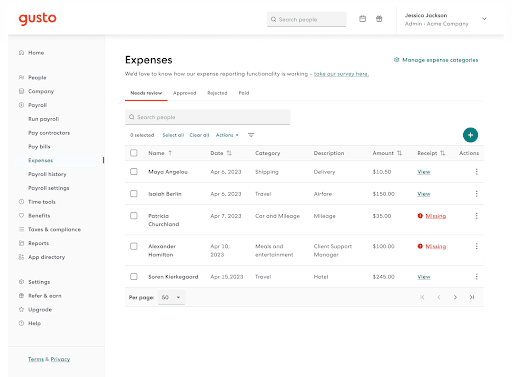
Task: Open actions menu for Soren Kierkegaard row
Action: pos(476,277)
